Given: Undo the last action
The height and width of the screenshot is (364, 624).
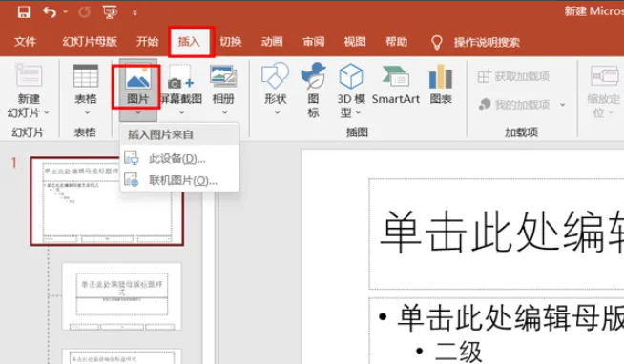Looking at the screenshot, I should pyautogui.click(x=50, y=12).
